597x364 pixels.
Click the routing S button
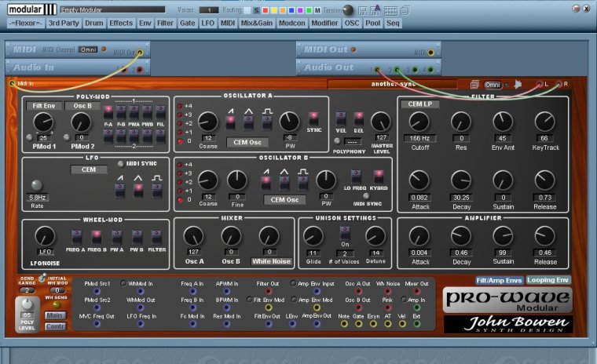coord(256,10)
